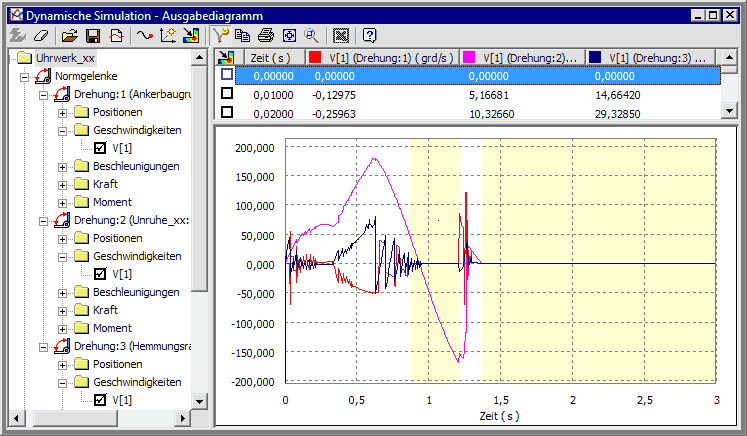Click the open folder icon in toolbar
The width and height of the screenshot is (747, 436).
click(69, 35)
